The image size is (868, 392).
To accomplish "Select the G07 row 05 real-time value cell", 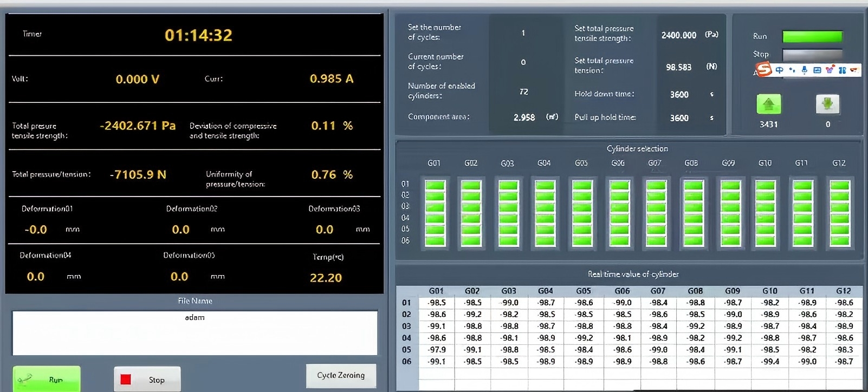I will tap(658, 350).
